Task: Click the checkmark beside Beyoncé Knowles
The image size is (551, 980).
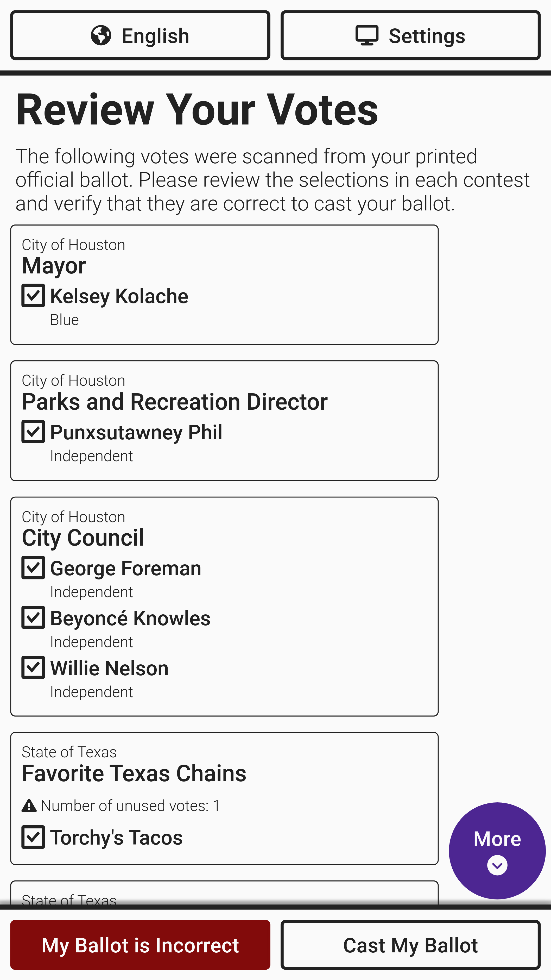Action: pos(33,617)
